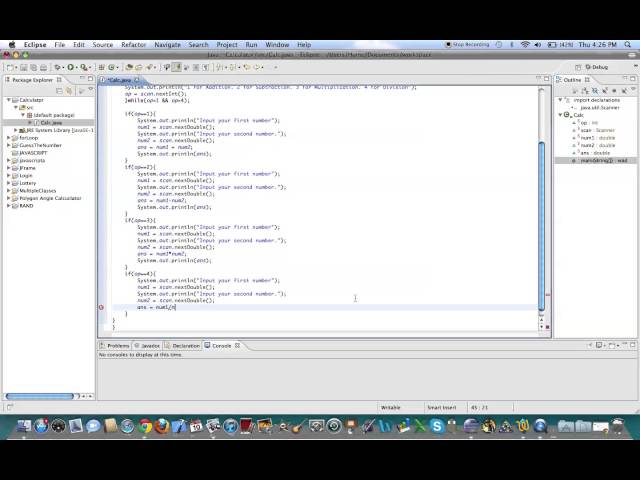Select main method in the Outline view

[x=603, y=160]
